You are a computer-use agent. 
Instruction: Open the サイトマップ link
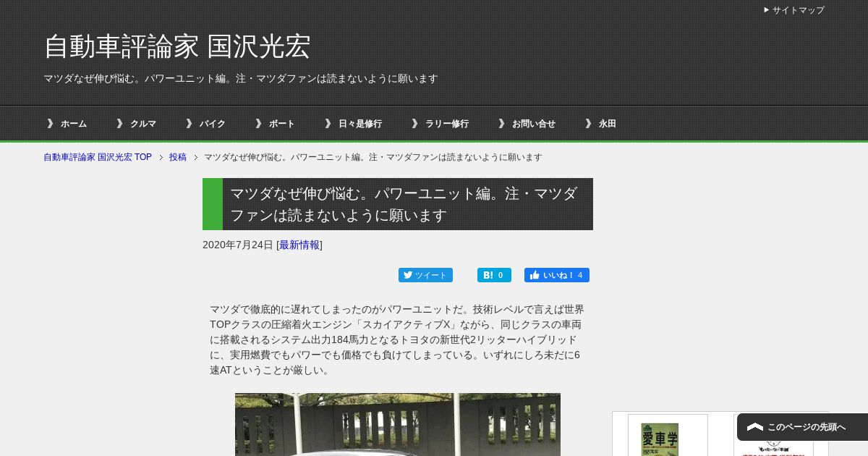point(793,10)
